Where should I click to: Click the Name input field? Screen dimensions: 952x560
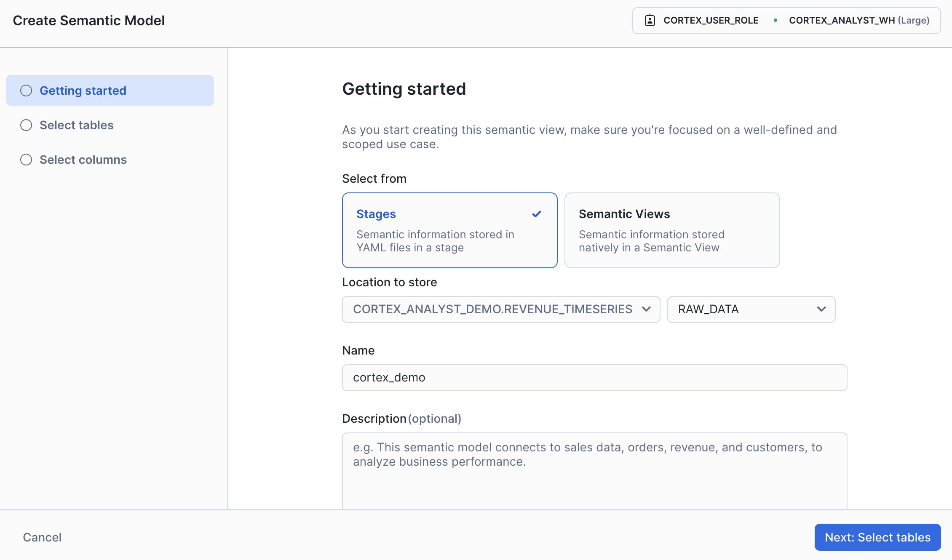coord(594,377)
